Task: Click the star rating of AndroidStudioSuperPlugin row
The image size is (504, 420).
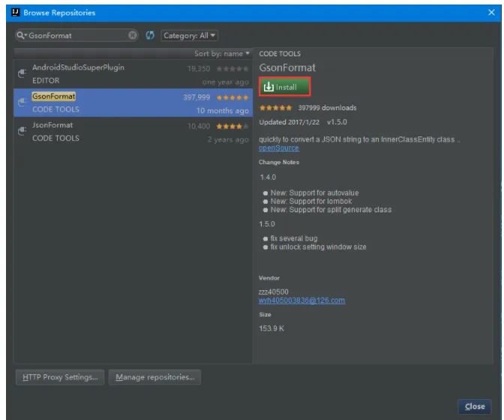Action: [x=232, y=69]
